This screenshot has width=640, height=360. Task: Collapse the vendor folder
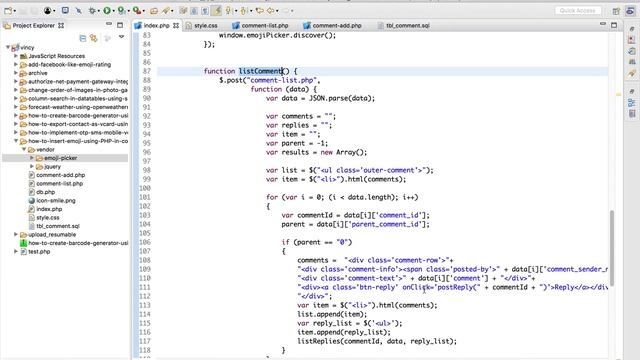(x=24, y=149)
